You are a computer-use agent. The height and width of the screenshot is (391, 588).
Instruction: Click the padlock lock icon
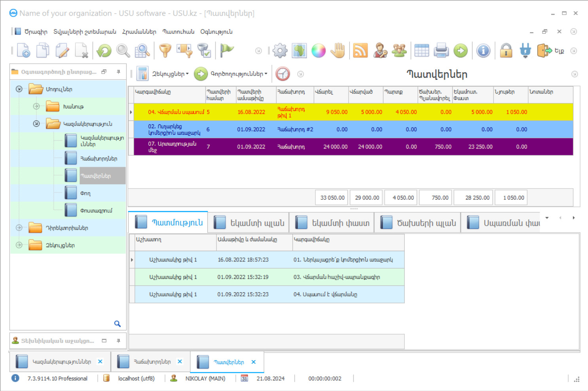point(506,51)
